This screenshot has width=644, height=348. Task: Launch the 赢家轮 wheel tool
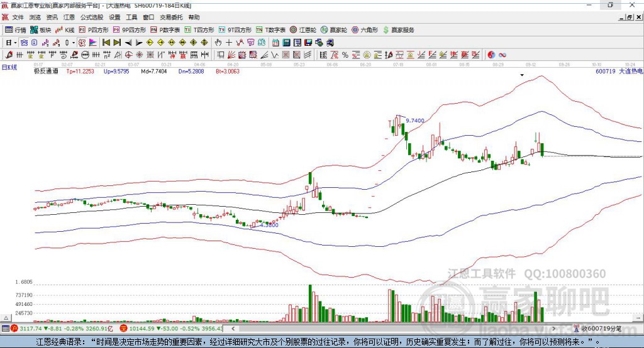coord(334,30)
